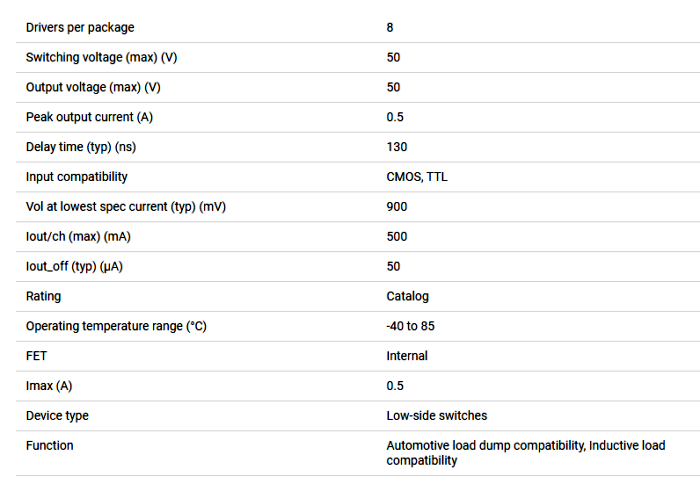Viewport: 700px width, 491px height.
Task: Select the 900 mV value
Action: coord(397,207)
